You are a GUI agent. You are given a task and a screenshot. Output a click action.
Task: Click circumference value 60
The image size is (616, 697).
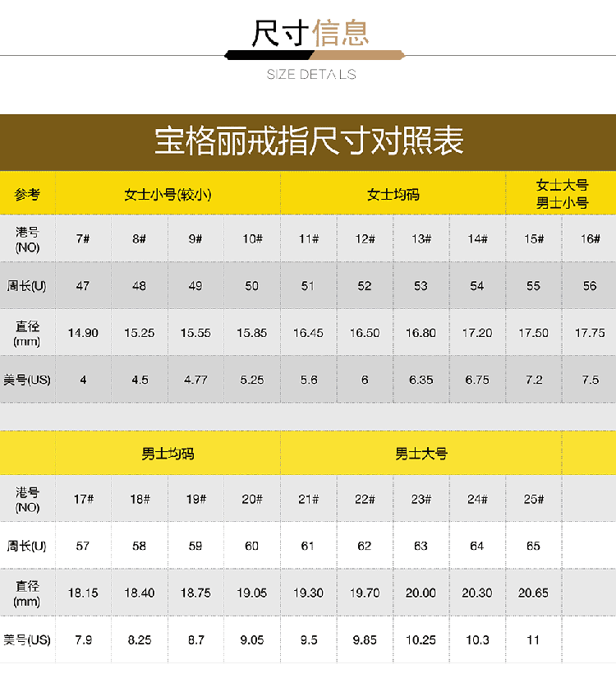[x=252, y=546]
